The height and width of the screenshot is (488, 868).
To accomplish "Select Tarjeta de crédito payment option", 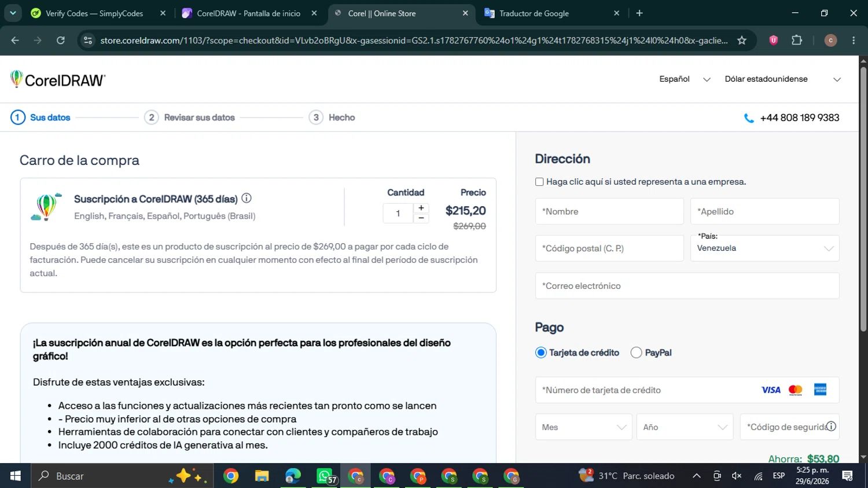I will [541, 353].
